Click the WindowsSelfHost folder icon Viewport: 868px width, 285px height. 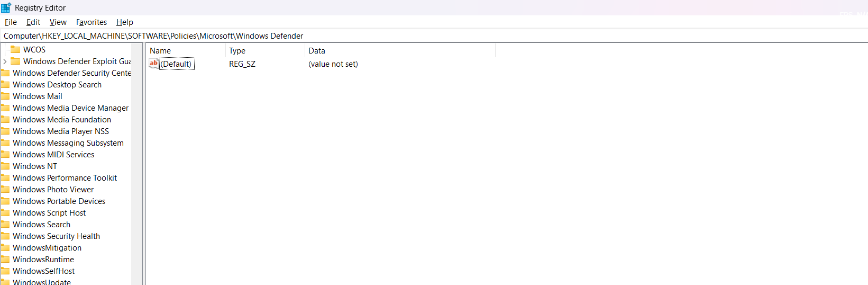5,271
